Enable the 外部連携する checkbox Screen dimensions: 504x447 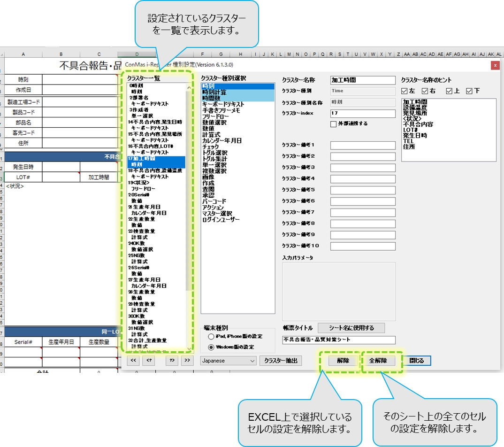tap(334, 124)
